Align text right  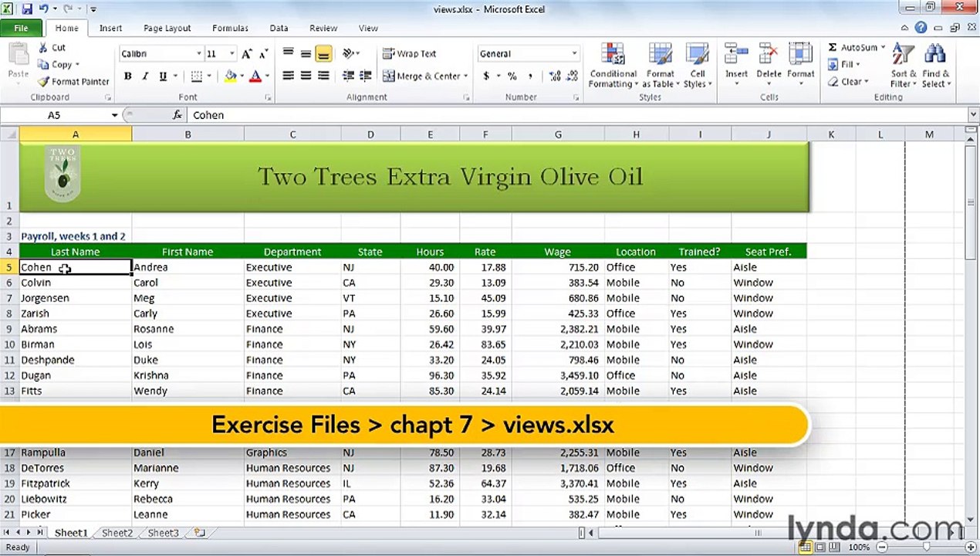pyautogui.click(x=323, y=76)
